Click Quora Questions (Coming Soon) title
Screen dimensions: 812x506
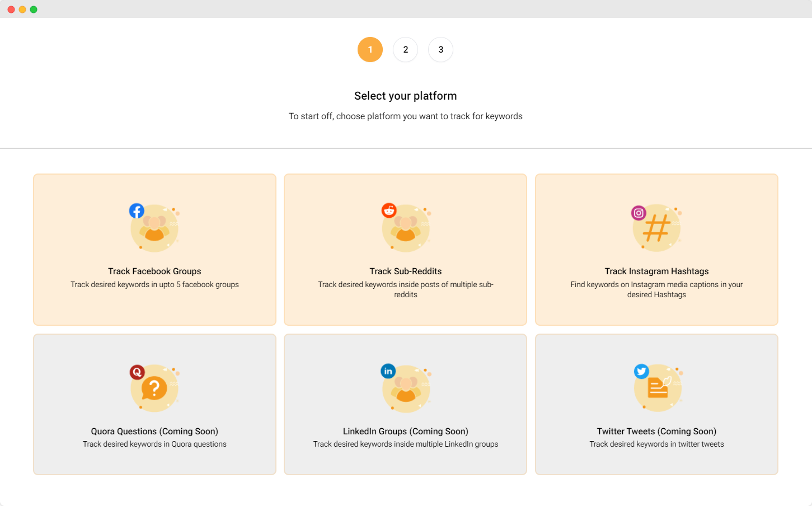154,432
